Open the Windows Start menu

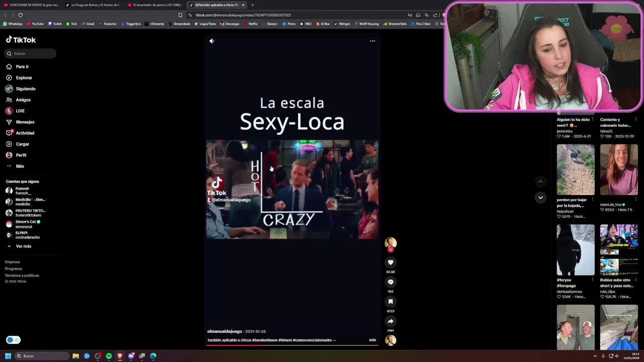8,356
